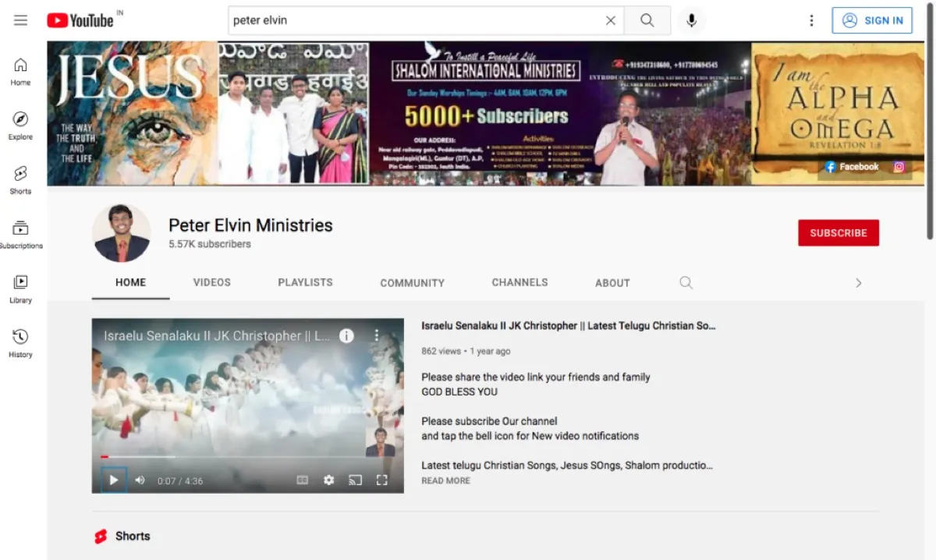Viewport: 936px width, 560px height.
Task: Toggle fullscreen on the video player
Action: (382, 480)
